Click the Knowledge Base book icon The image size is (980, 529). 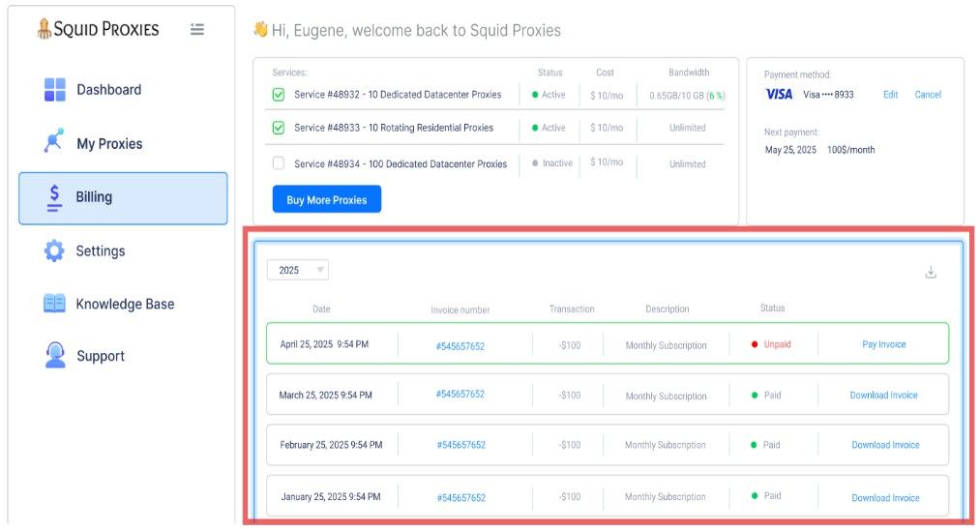54,304
